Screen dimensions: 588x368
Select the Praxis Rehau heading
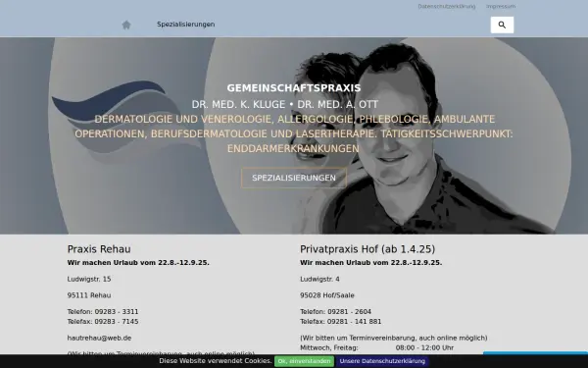coord(99,249)
